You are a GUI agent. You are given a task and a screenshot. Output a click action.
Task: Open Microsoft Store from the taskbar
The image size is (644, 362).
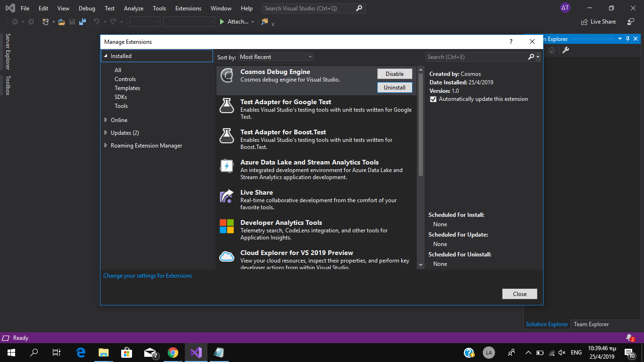[x=127, y=353]
